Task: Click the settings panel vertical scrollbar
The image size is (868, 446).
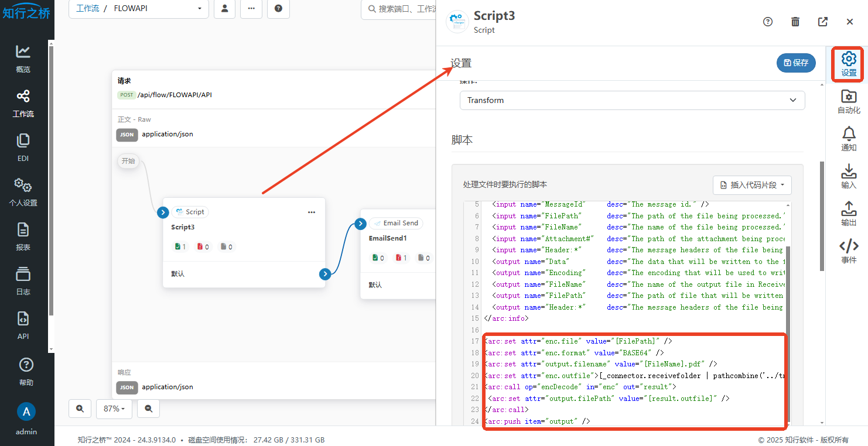Action: pos(822,215)
